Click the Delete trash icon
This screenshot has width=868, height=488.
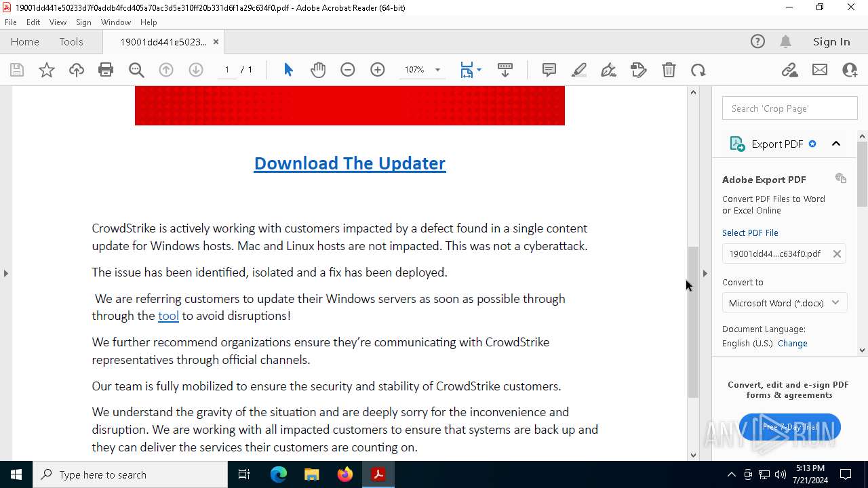point(669,70)
